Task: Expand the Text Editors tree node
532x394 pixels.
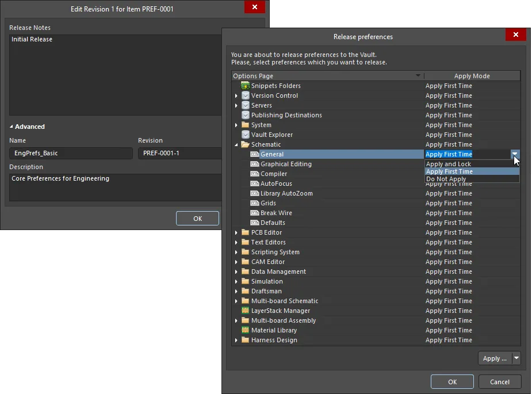Action: click(x=236, y=243)
